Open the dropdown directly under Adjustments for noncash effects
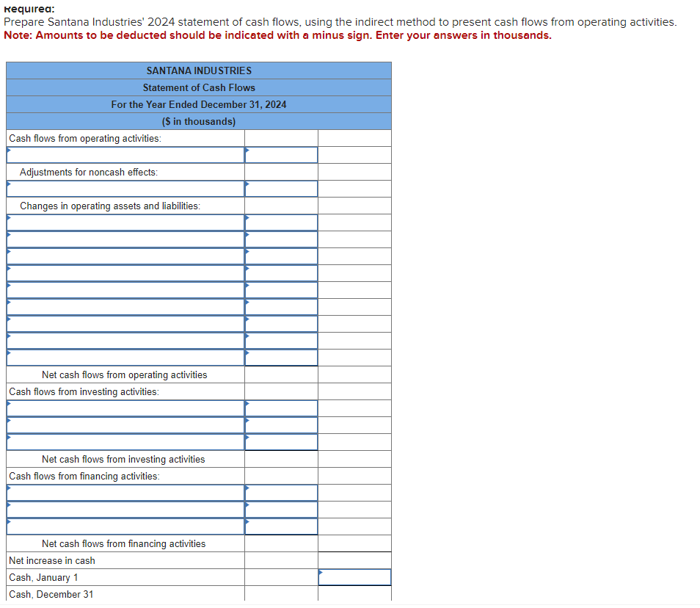 [x=125, y=189]
